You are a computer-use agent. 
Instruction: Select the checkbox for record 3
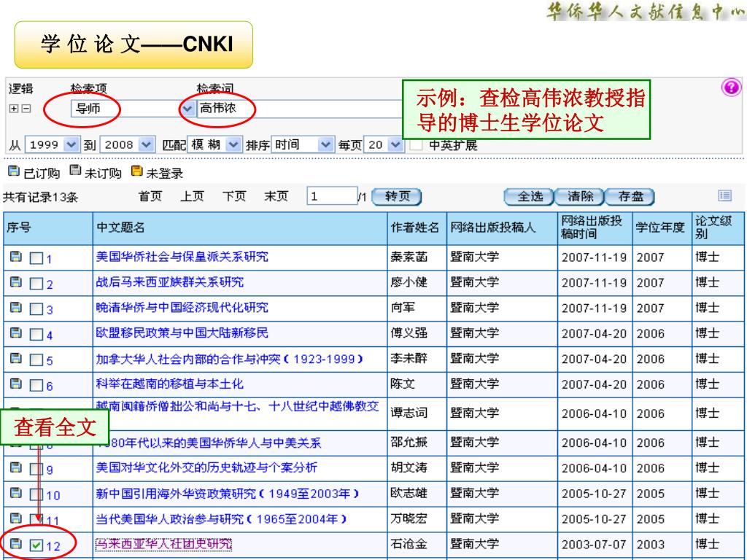[36, 308]
